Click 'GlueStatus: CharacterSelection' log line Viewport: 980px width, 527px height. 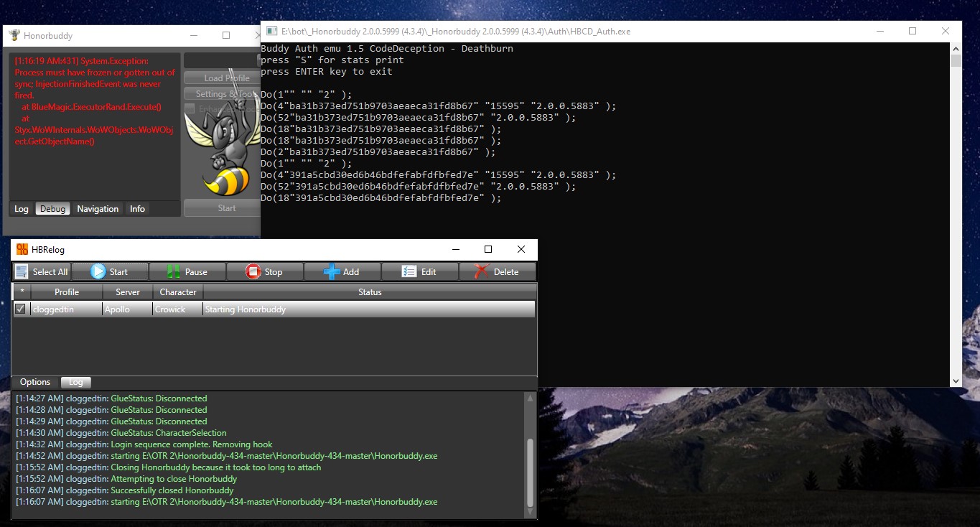[x=121, y=433]
